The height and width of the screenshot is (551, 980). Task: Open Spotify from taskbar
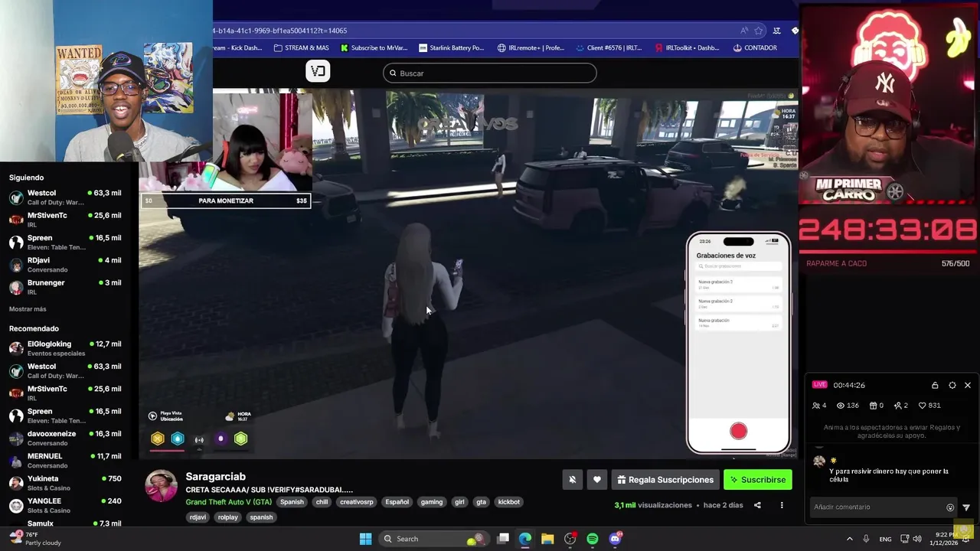[x=593, y=539]
